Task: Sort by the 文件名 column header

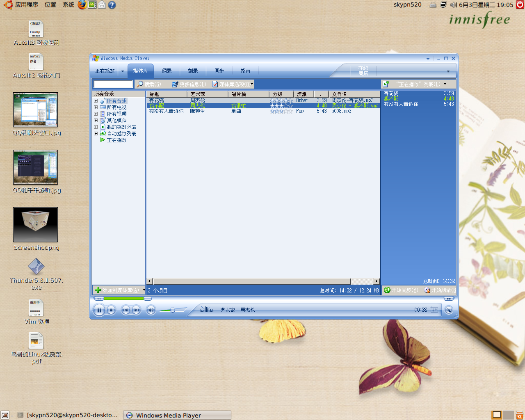Action: (354, 94)
